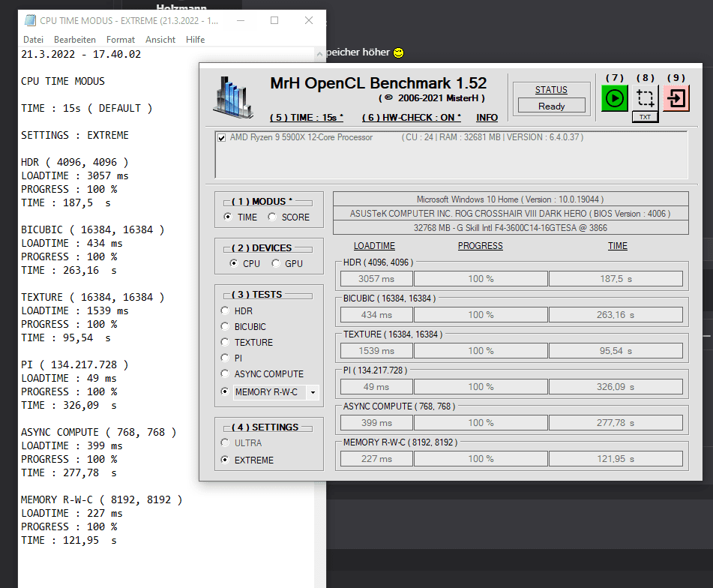Screen dimensions: 713x588
Task: Click MEMORY R-W-C time field 121,95 s
Action: coord(616,459)
